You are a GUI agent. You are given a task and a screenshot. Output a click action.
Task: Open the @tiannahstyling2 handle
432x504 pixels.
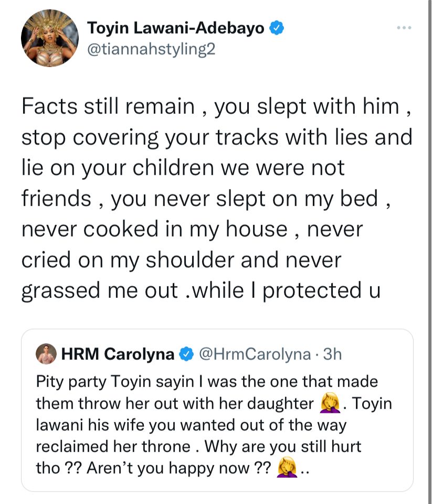tap(151, 49)
